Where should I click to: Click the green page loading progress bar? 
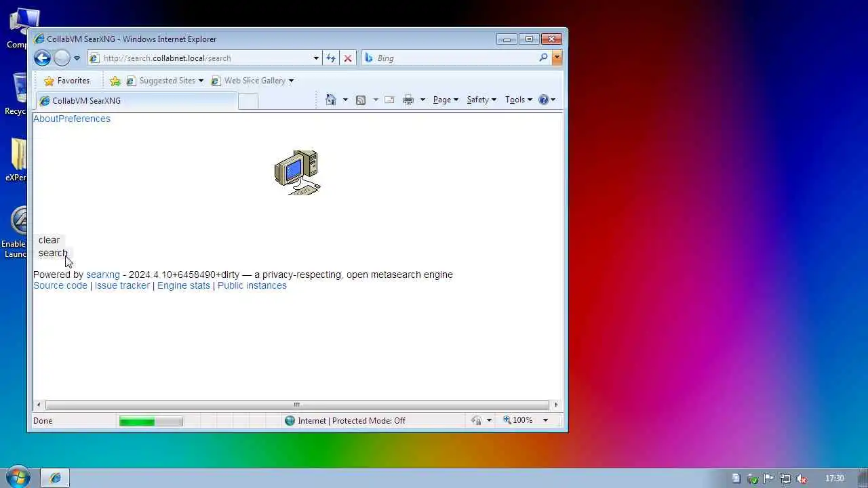tap(151, 421)
